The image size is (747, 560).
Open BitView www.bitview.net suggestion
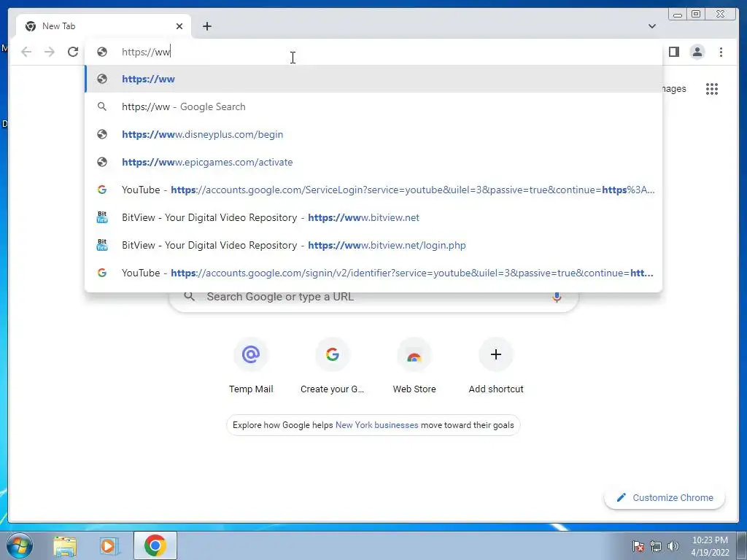click(373, 217)
